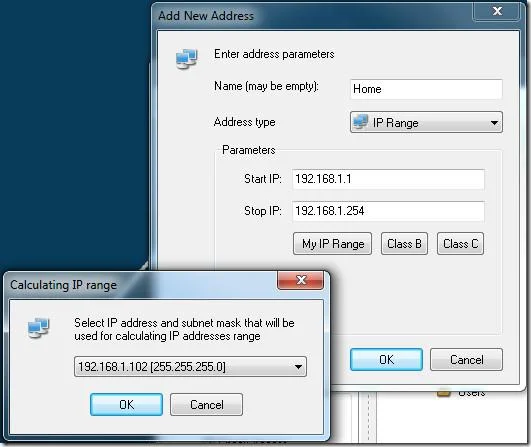Click OK in Calculating IP range dialog
Image resolution: width=531 pixels, height=447 pixels.
coord(126,405)
